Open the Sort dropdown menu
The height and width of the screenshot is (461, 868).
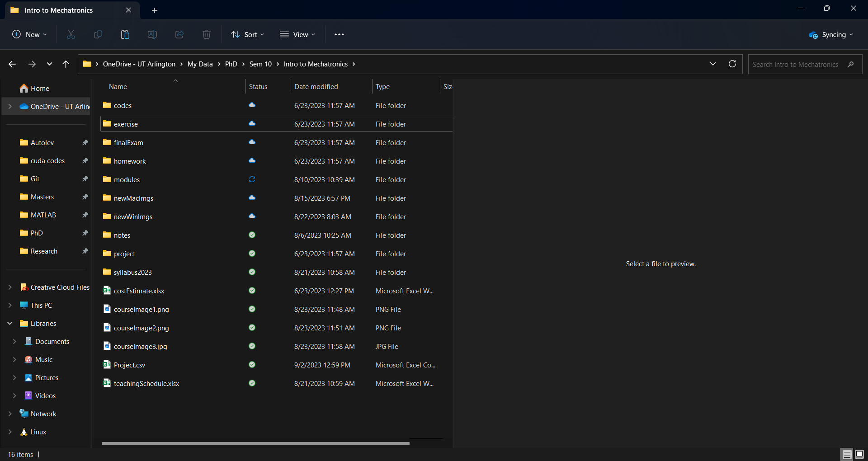point(248,35)
